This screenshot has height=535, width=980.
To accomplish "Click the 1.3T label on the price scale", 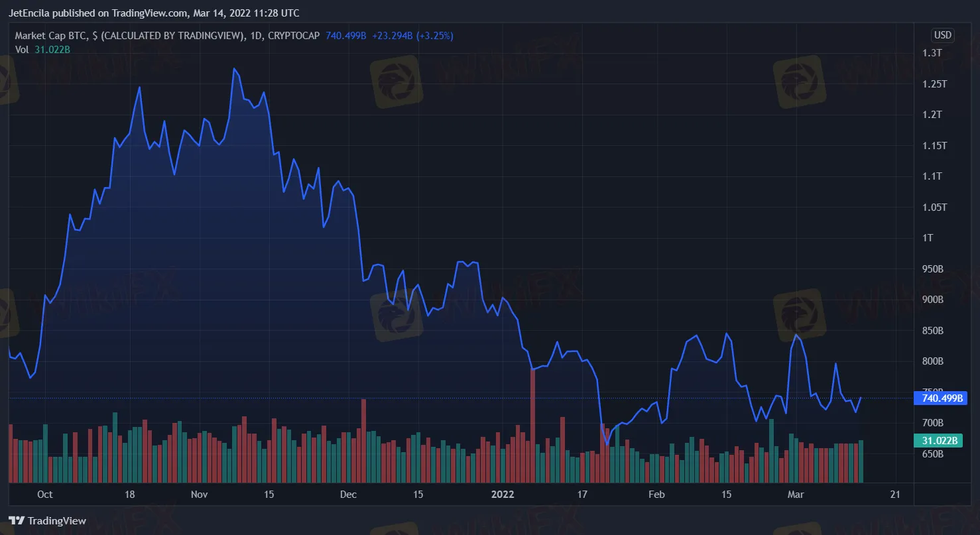I will tap(932, 53).
